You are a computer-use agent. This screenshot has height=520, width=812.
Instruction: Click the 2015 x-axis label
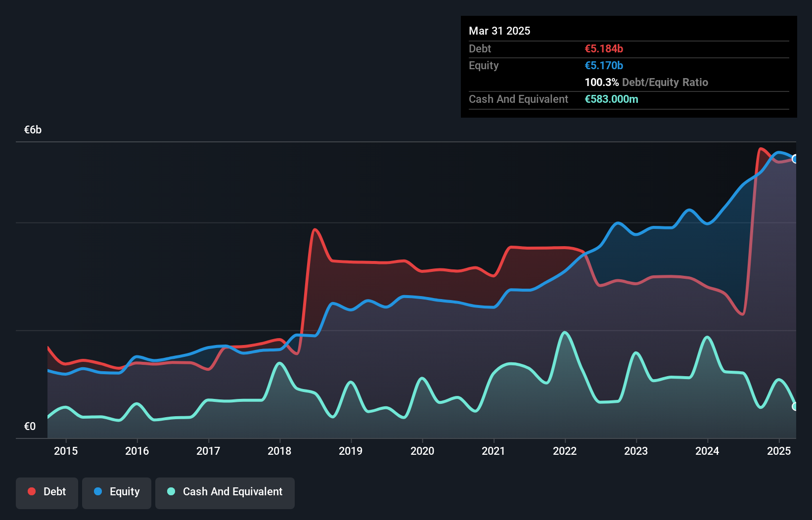tap(66, 451)
